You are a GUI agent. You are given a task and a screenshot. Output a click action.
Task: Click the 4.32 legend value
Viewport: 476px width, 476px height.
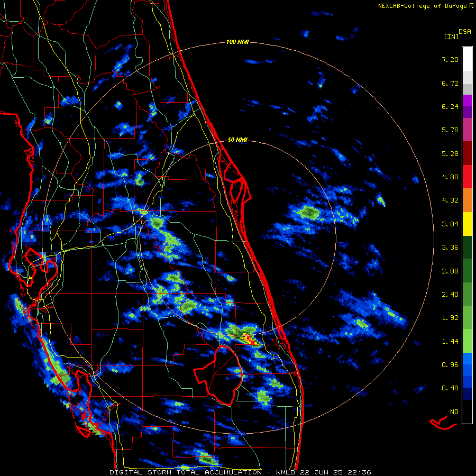(x=450, y=200)
